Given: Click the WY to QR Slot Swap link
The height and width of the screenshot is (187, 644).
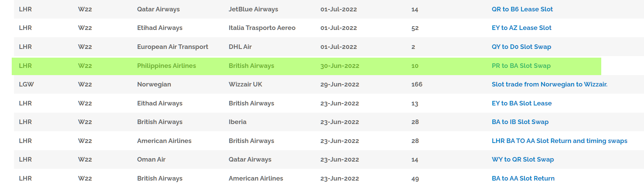Looking at the screenshot, I should click(x=523, y=159).
